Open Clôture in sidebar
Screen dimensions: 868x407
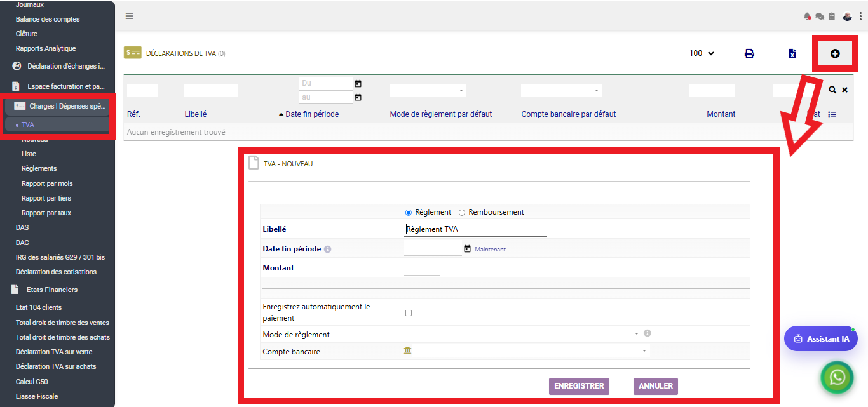click(x=27, y=34)
